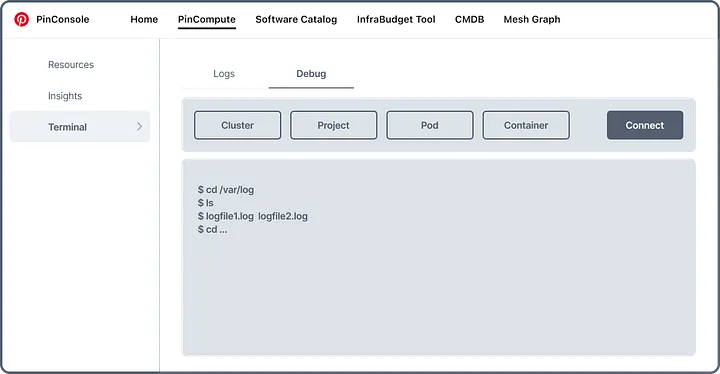Click 'logfile2.log' in terminal output
720x374 pixels.
click(x=283, y=216)
